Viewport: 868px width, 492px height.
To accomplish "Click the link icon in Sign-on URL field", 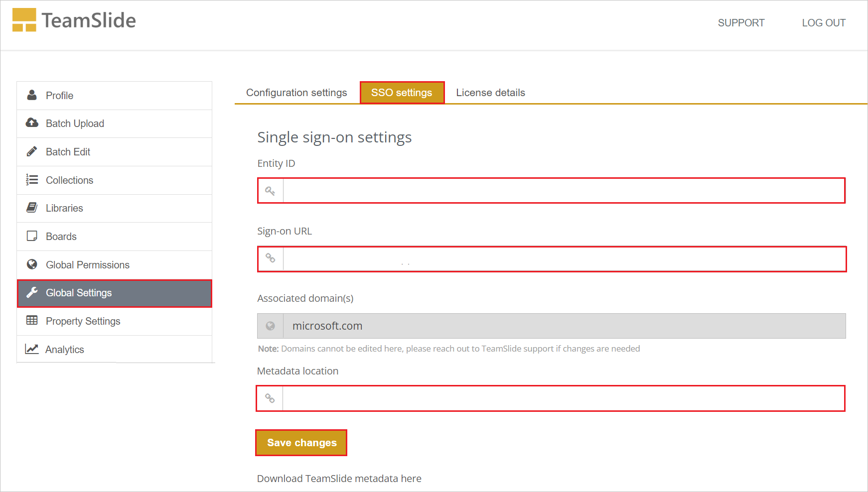I will (270, 259).
